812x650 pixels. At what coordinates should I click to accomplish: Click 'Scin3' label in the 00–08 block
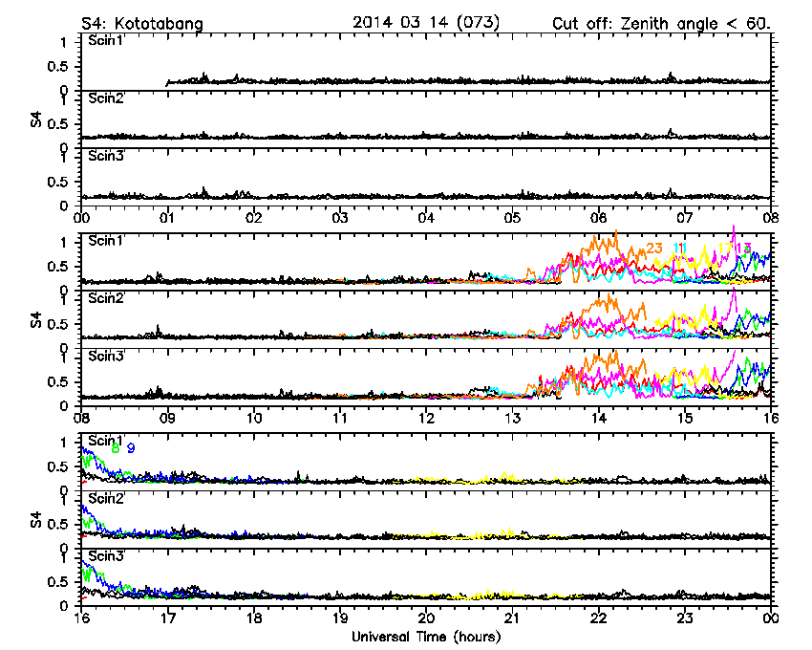click(106, 156)
